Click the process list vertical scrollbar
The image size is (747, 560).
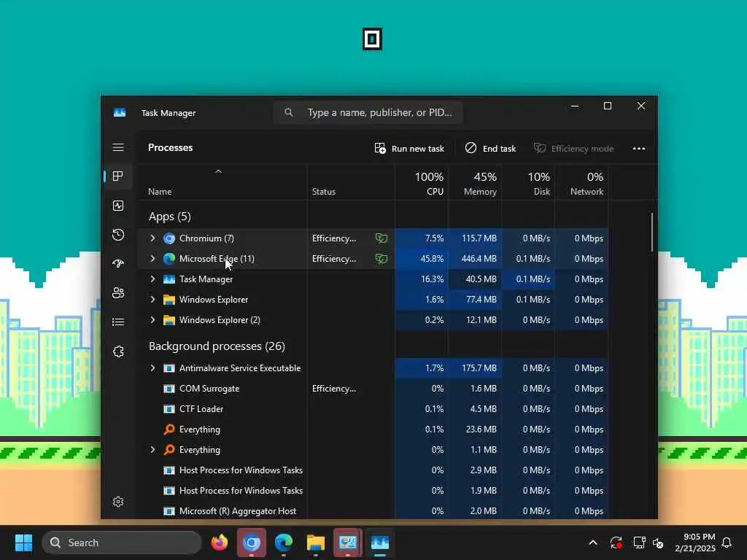coord(651,233)
